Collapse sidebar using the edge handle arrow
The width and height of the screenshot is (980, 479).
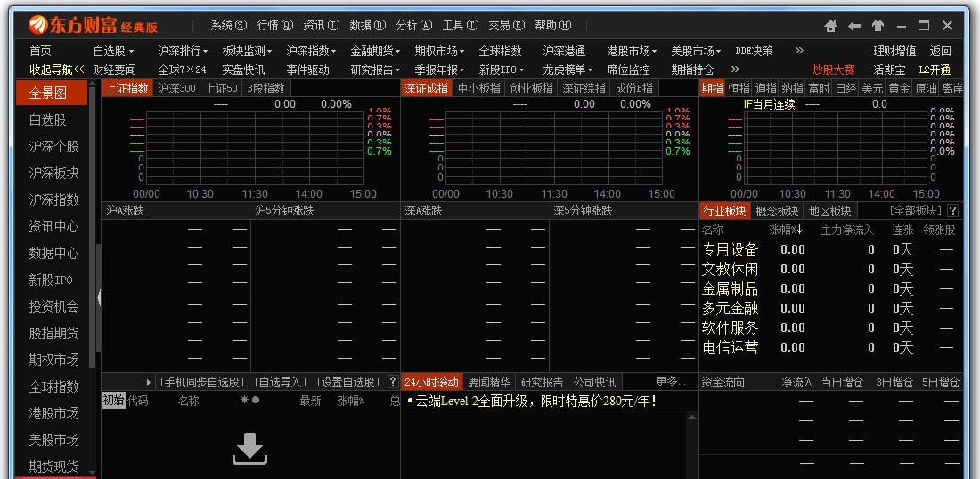(x=99, y=298)
